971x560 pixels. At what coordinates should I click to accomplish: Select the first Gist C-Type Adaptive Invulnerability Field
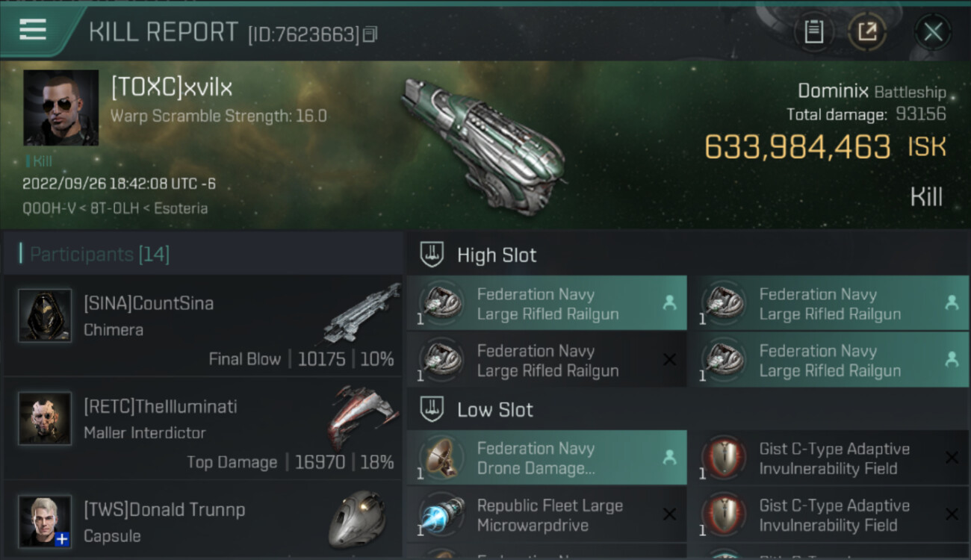pos(834,458)
